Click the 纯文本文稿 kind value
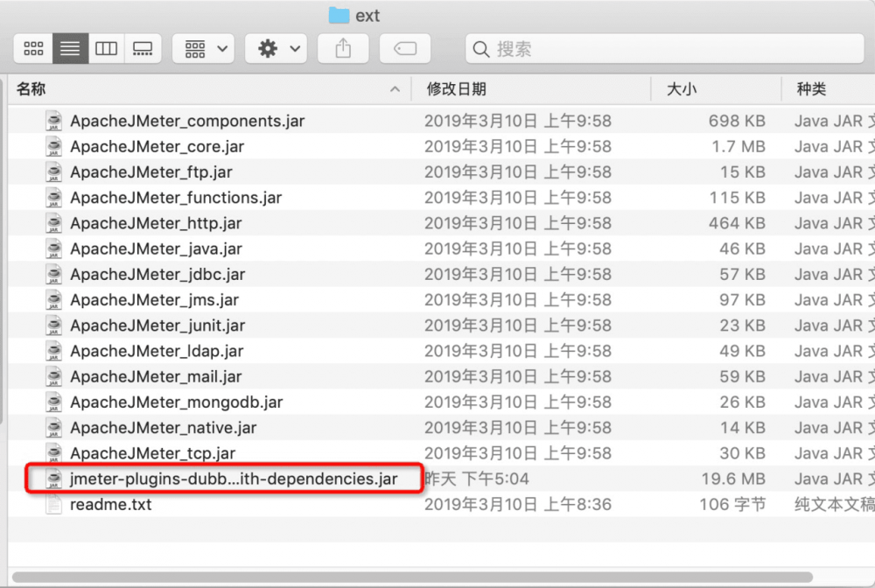 pyautogui.click(x=835, y=504)
